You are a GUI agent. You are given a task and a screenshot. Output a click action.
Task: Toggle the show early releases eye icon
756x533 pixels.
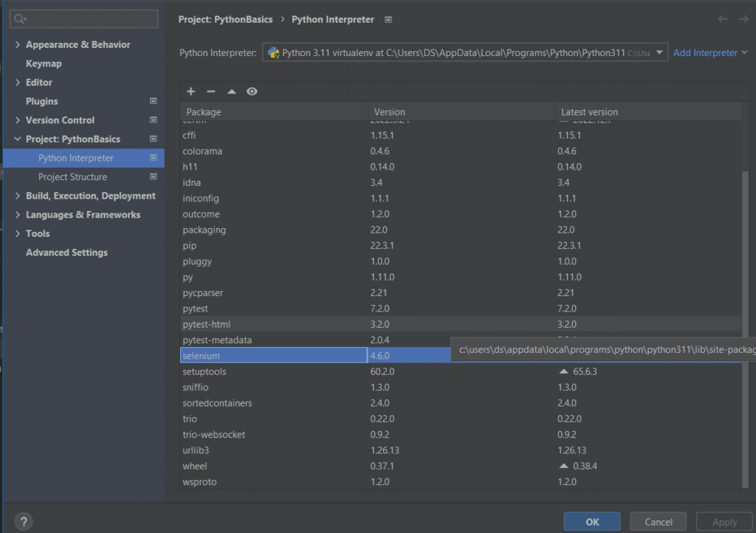point(252,92)
